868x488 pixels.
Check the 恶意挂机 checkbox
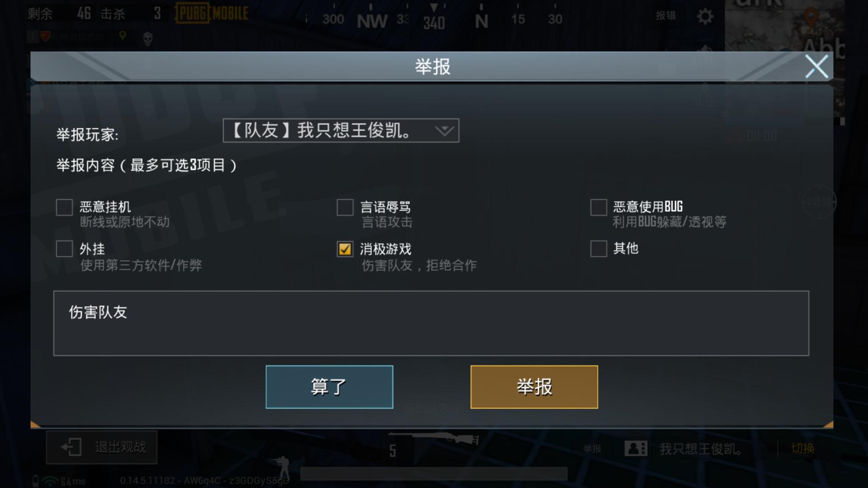pyautogui.click(x=64, y=207)
